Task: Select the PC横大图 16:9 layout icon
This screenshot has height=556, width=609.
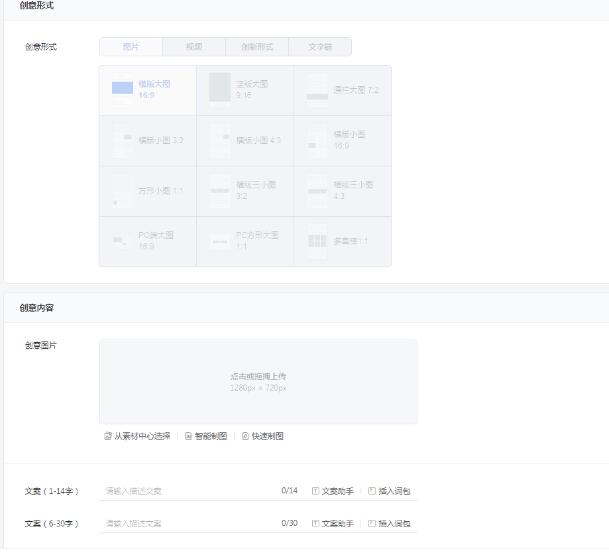Action: pyautogui.click(x=122, y=241)
